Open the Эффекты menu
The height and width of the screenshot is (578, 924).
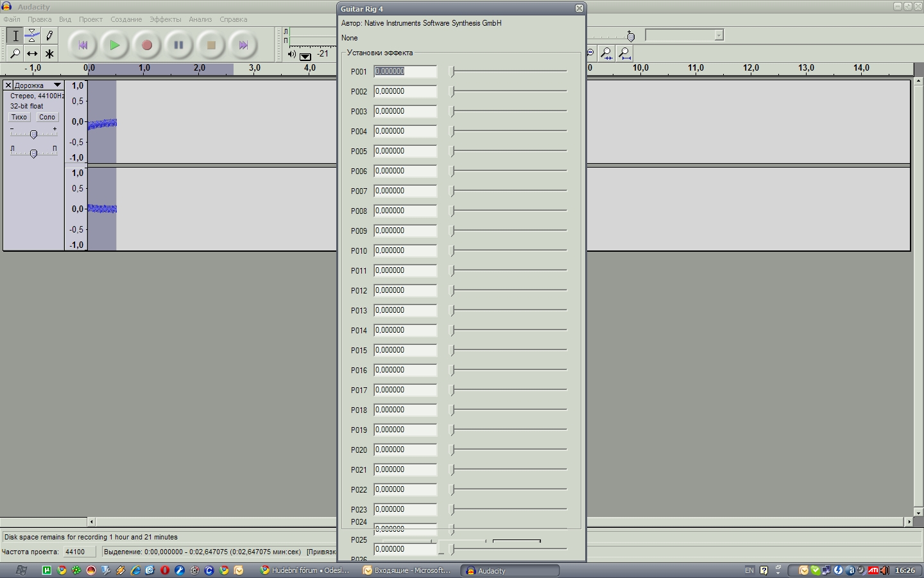tap(165, 19)
